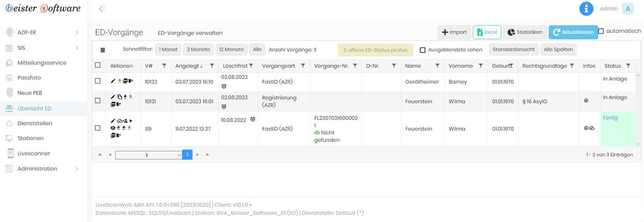The image size is (644, 222).
Task: Expand the AZR-ER sidebar submenu
Action: [77, 32]
